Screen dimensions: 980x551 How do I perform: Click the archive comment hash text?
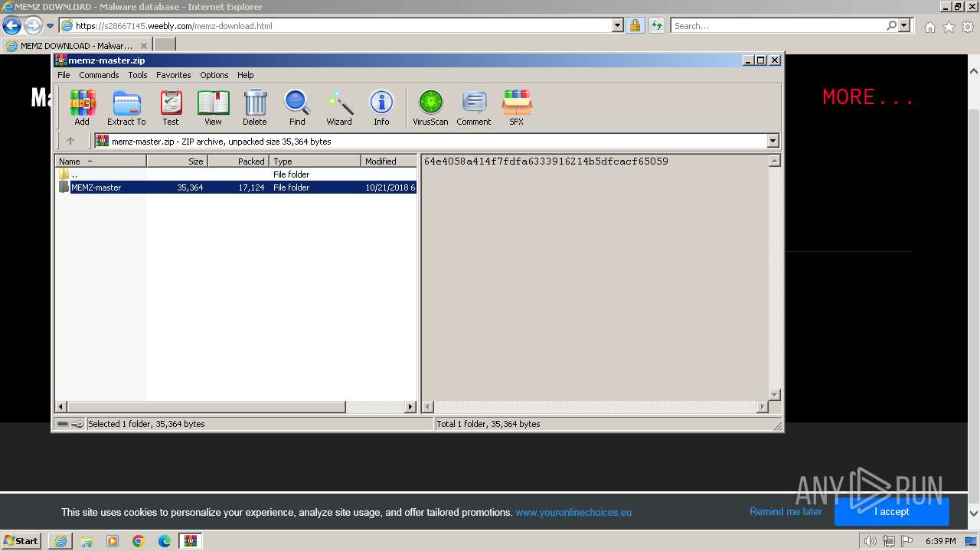click(x=546, y=161)
